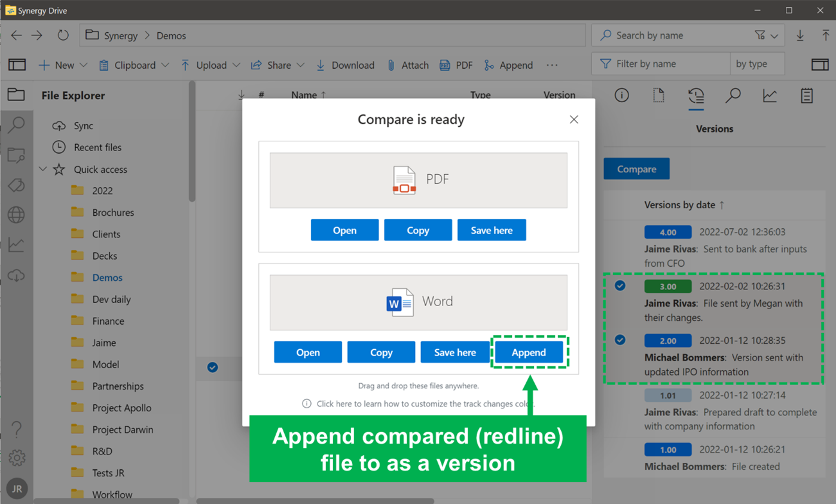Uncheck the selected file row checkbox

[212, 367]
